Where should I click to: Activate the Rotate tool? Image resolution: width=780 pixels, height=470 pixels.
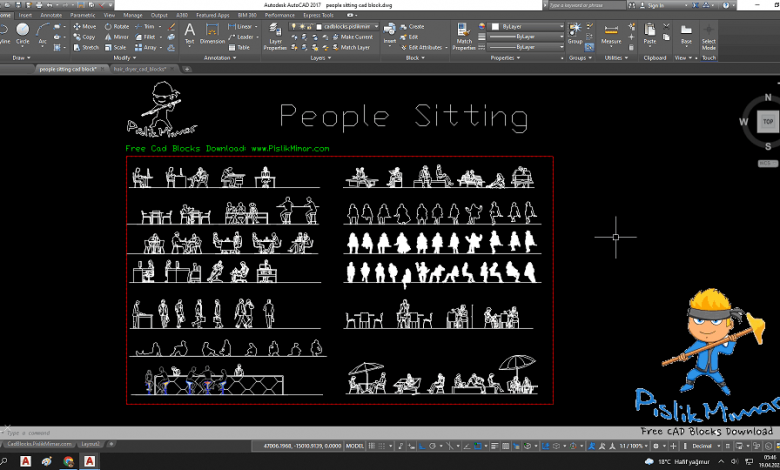[117, 26]
